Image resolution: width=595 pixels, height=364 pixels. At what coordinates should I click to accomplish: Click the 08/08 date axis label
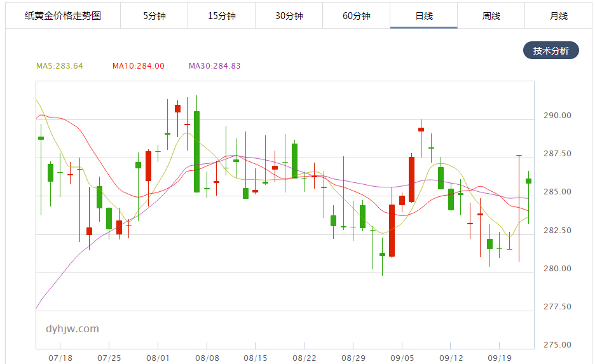pyautogui.click(x=207, y=358)
